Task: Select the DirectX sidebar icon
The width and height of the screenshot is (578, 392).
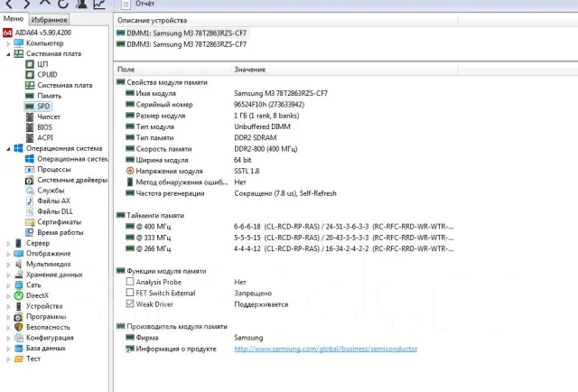Action: tap(18, 295)
